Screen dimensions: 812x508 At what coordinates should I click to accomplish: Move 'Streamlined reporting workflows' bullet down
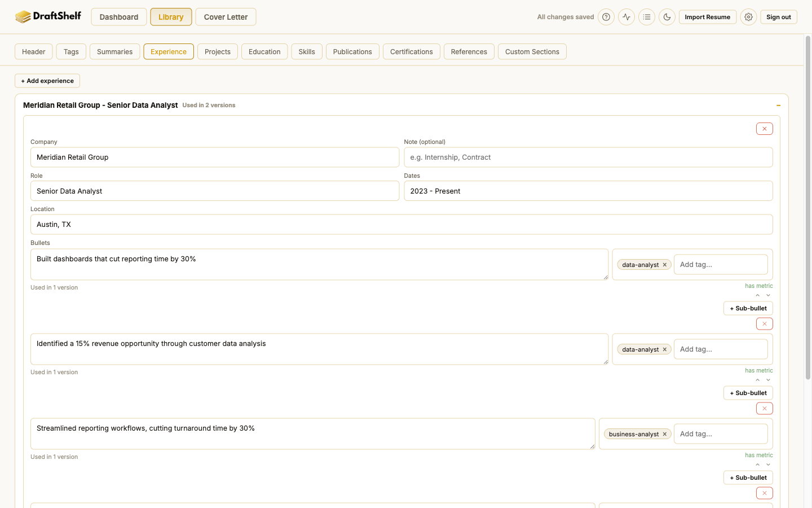tap(768, 465)
